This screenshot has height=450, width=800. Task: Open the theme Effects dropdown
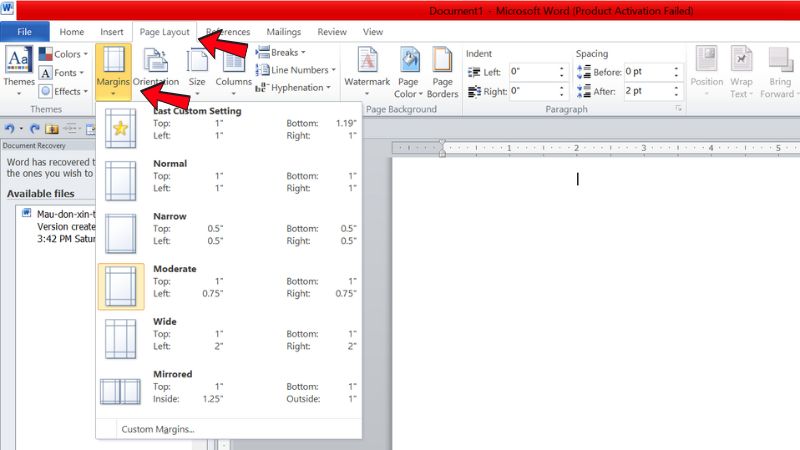click(63, 91)
